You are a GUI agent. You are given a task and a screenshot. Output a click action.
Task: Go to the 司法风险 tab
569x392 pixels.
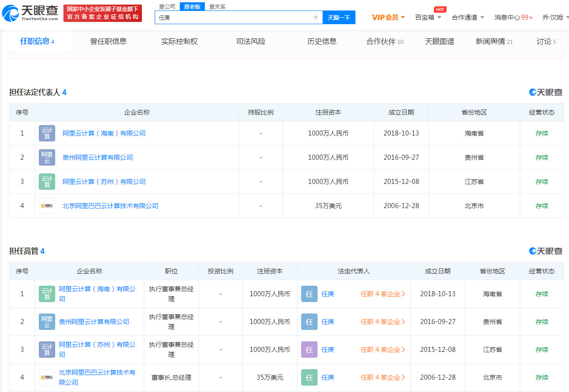[251, 42]
